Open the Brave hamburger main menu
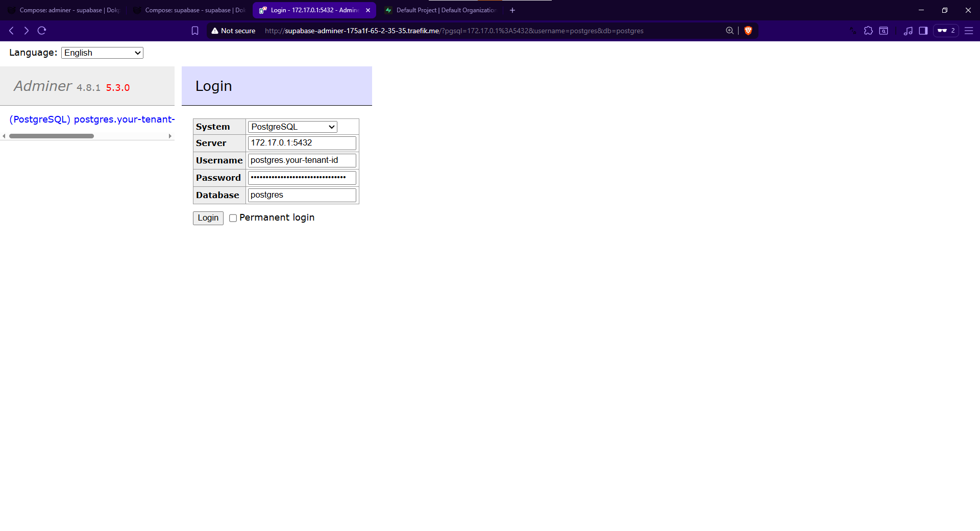Screen dimensions: 980x531 969,31
